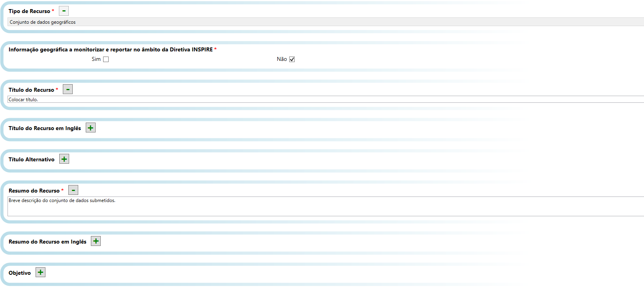Click the Objetivo section label
644x291 pixels.
click(20, 273)
